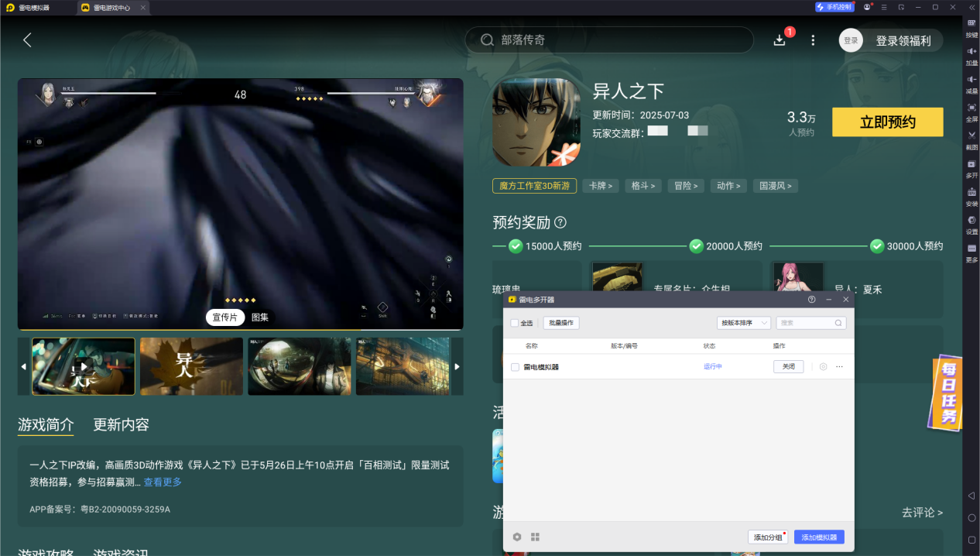Tick the checkbox beside 雷电模拟器 row

515,367
